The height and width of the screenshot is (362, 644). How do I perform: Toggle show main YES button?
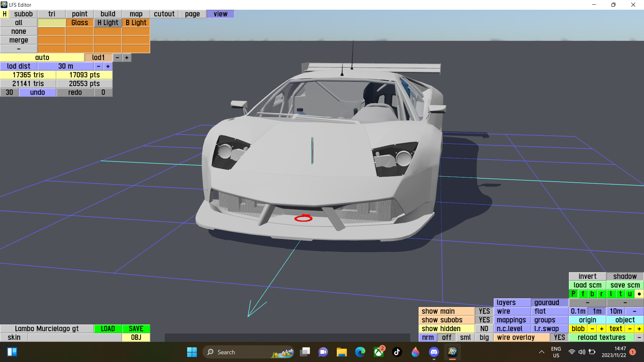(x=484, y=311)
